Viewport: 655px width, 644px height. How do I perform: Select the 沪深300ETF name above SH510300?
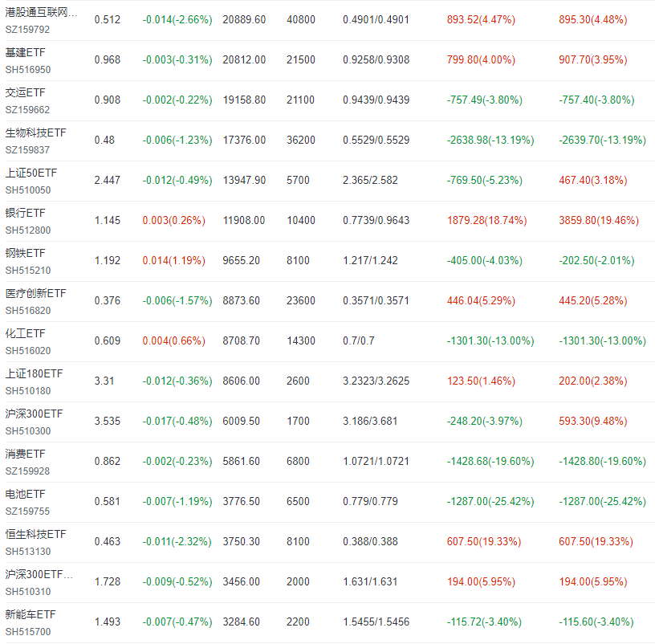click(34, 414)
